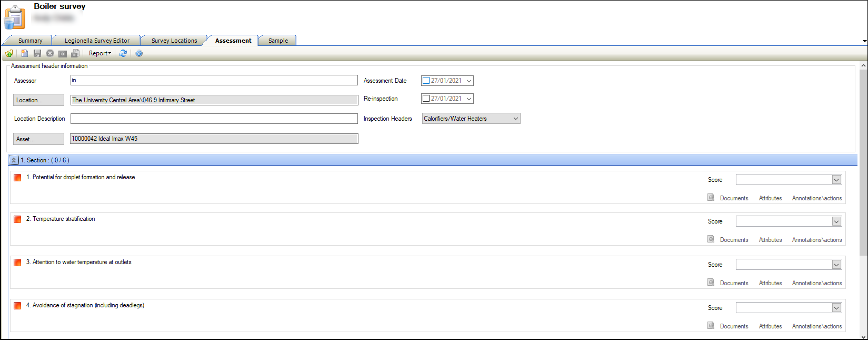Screen dimensions: 868x340
Task: Click the grey cancel X toolbar icon
Action: point(50,53)
